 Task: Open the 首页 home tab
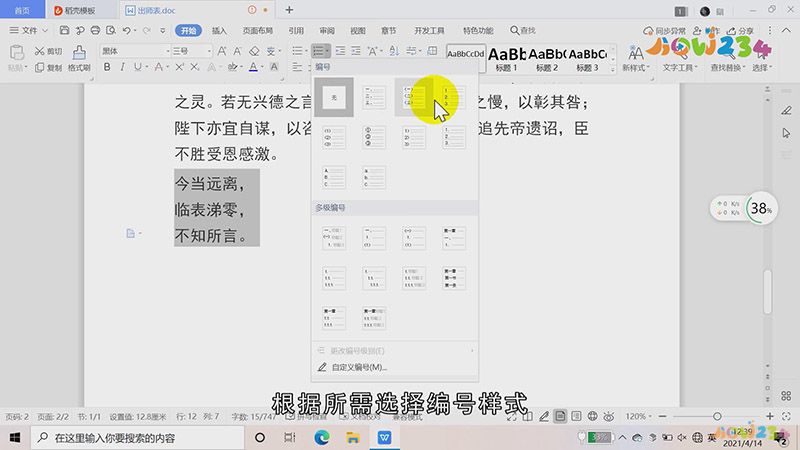22,10
